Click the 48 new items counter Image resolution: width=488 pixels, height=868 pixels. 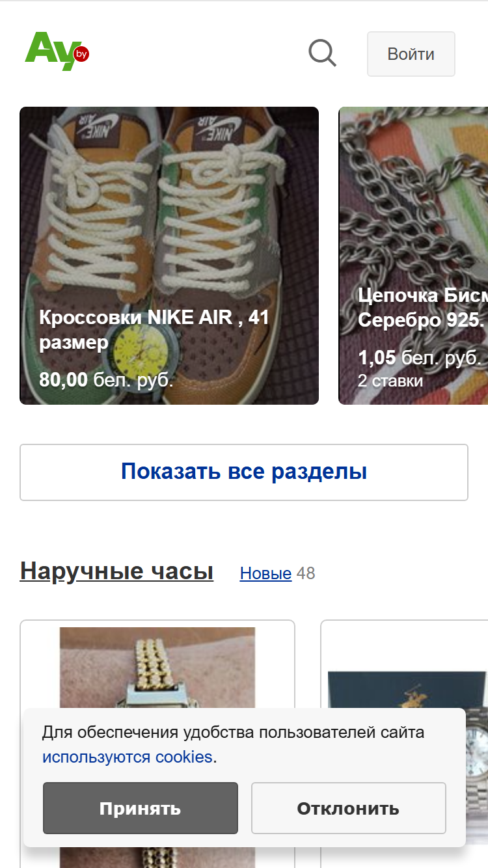click(306, 573)
